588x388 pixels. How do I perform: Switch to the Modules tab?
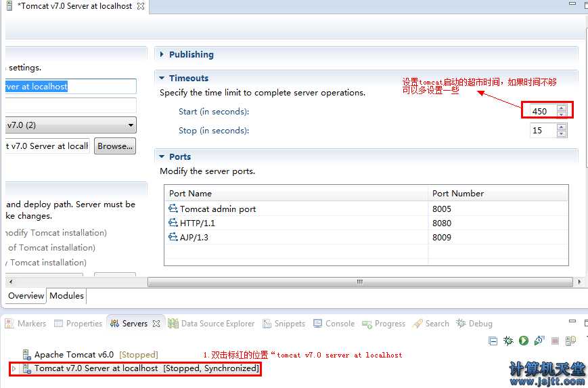pyautogui.click(x=67, y=296)
